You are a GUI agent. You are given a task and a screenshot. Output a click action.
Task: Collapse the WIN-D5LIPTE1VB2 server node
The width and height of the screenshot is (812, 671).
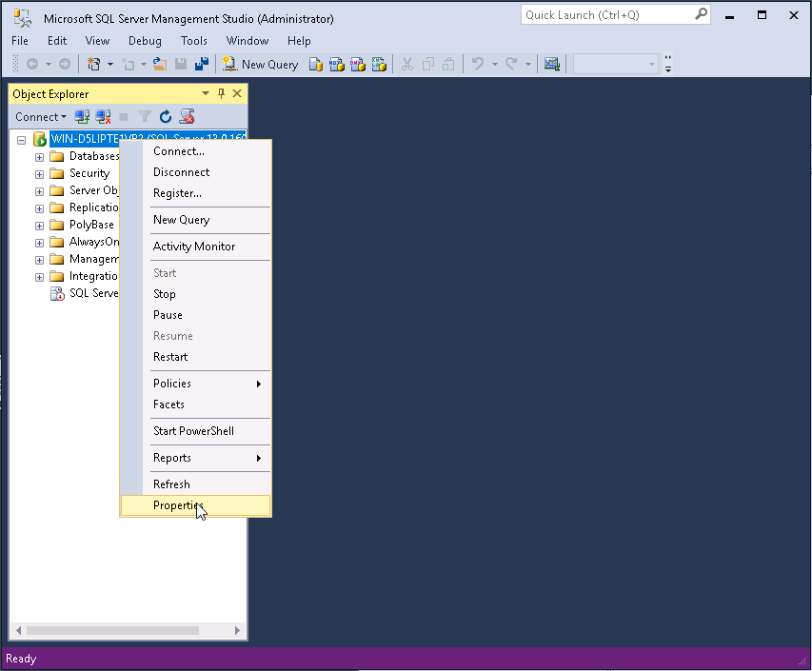[21, 140]
